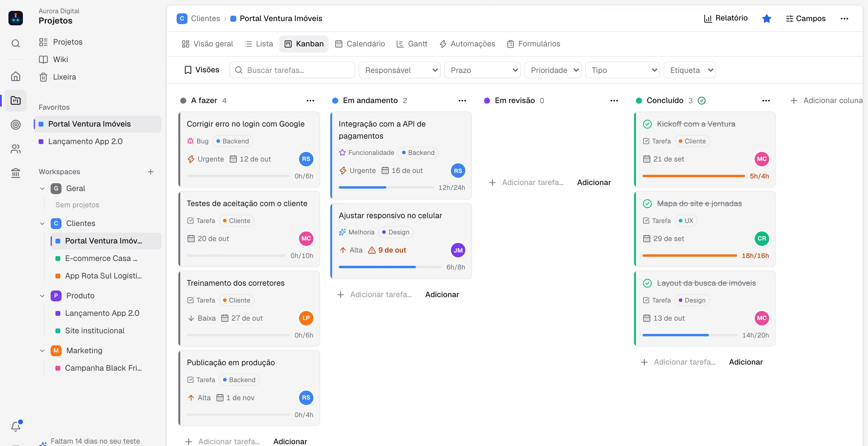Open Em andamento column options menu

pyautogui.click(x=462, y=100)
